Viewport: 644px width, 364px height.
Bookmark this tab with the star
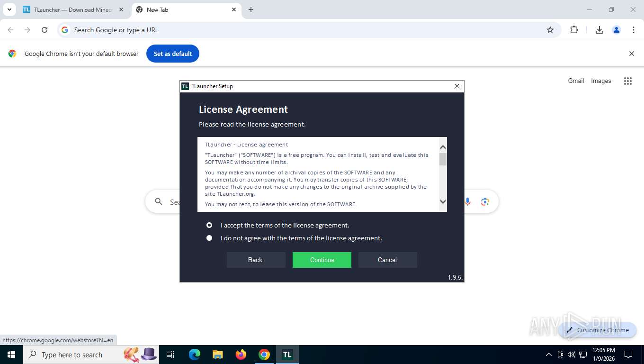(x=550, y=30)
